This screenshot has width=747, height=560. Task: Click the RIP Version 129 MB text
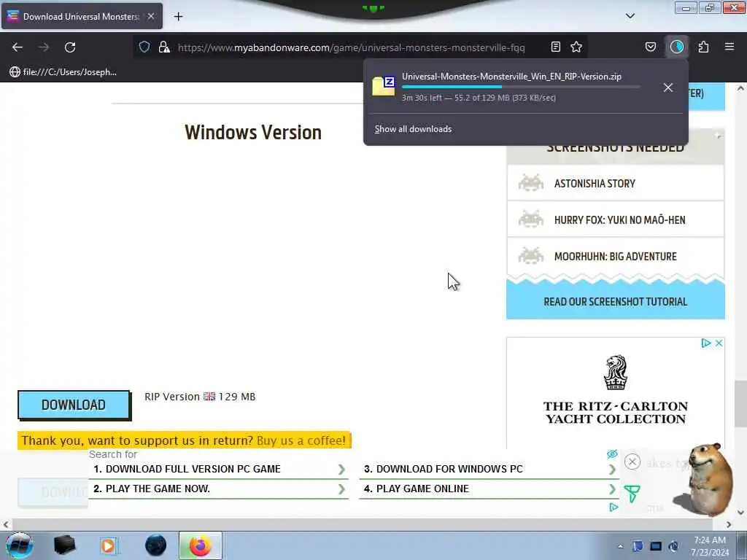200,397
